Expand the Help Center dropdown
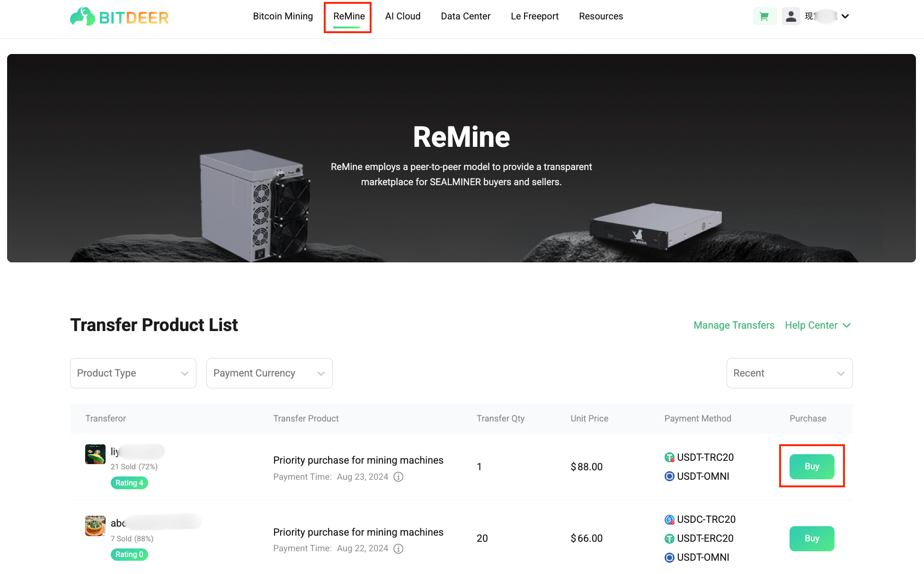The image size is (924, 574). pyautogui.click(x=818, y=325)
